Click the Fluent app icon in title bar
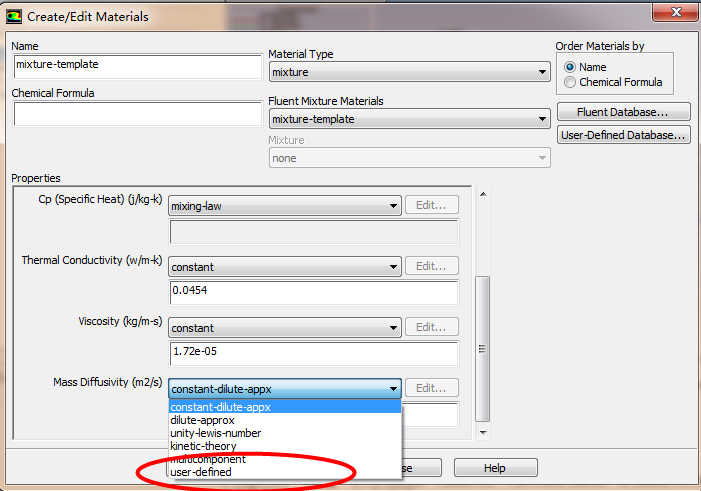701x491 pixels. (x=14, y=17)
